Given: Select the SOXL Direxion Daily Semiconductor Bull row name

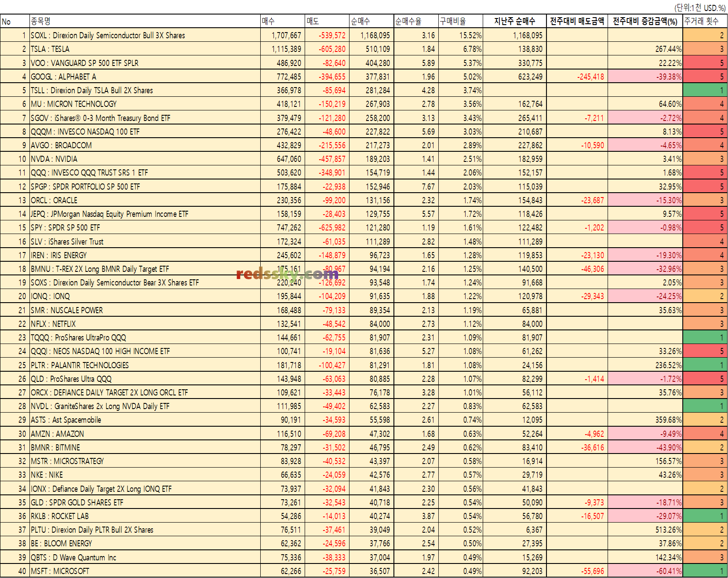Looking at the screenshot, I should [145, 35].
